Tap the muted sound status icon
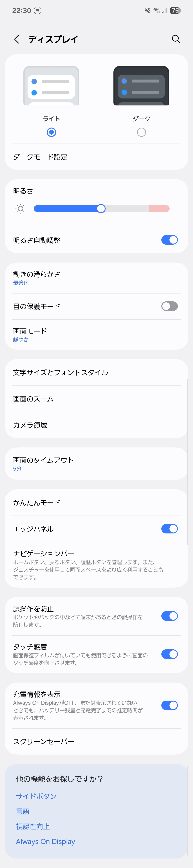Viewport: 193px width, 868px height. (148, 10)
